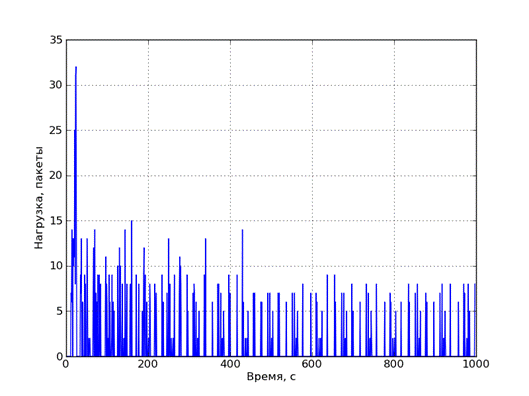Click the spike reaching 15 near time 160
The height and width of the screenshot is (396, 529).
pos(132,221)
